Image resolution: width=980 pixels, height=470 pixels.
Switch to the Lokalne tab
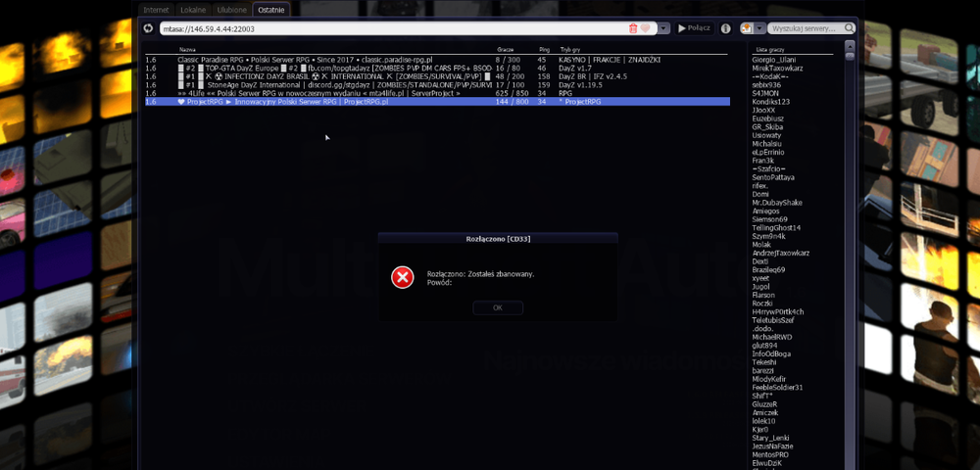tap(193, 10)
